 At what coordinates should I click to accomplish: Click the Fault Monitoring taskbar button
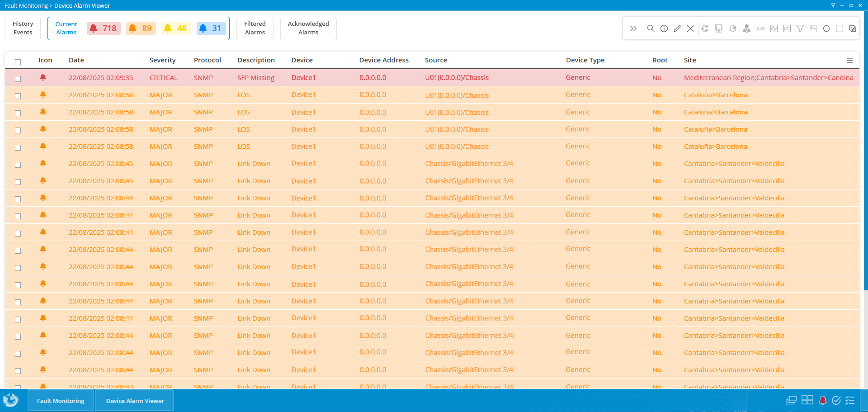tap(61, 401)
